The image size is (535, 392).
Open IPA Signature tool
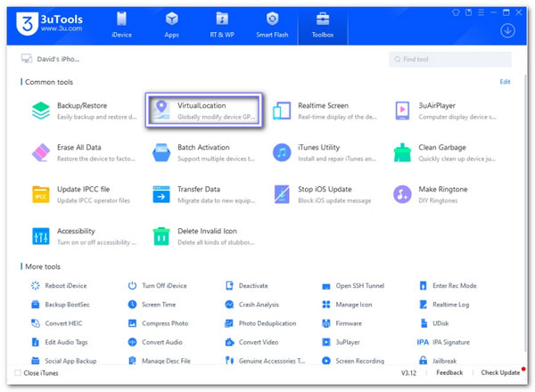click(x=443, y=342)
